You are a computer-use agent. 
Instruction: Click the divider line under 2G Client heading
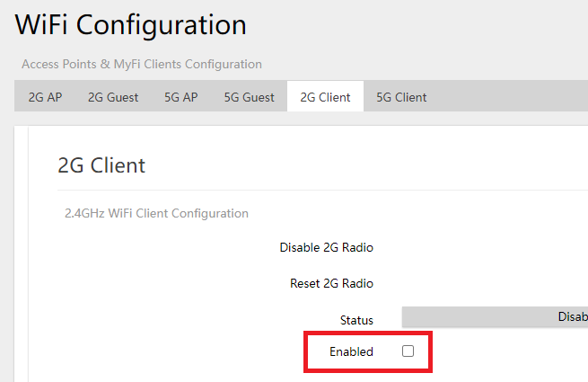314,190
